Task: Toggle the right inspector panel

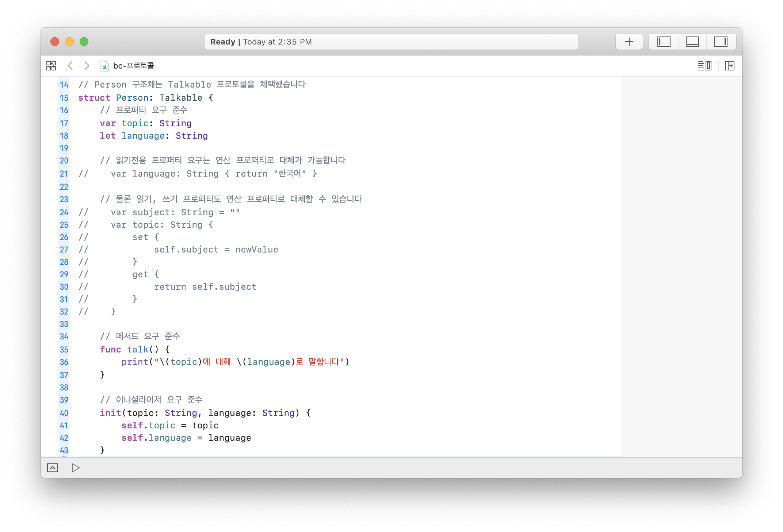Action: click(x=721, y=42)
